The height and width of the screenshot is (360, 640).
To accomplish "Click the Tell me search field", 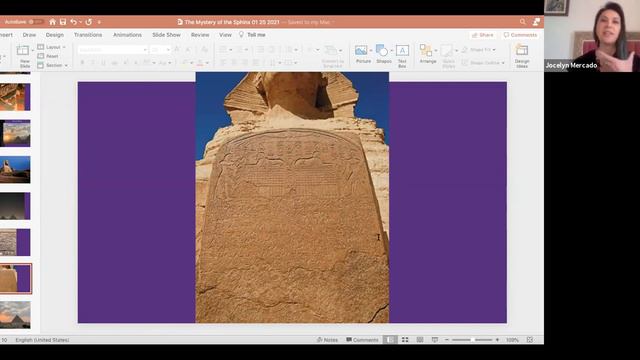I will click(x=252, y=35).
